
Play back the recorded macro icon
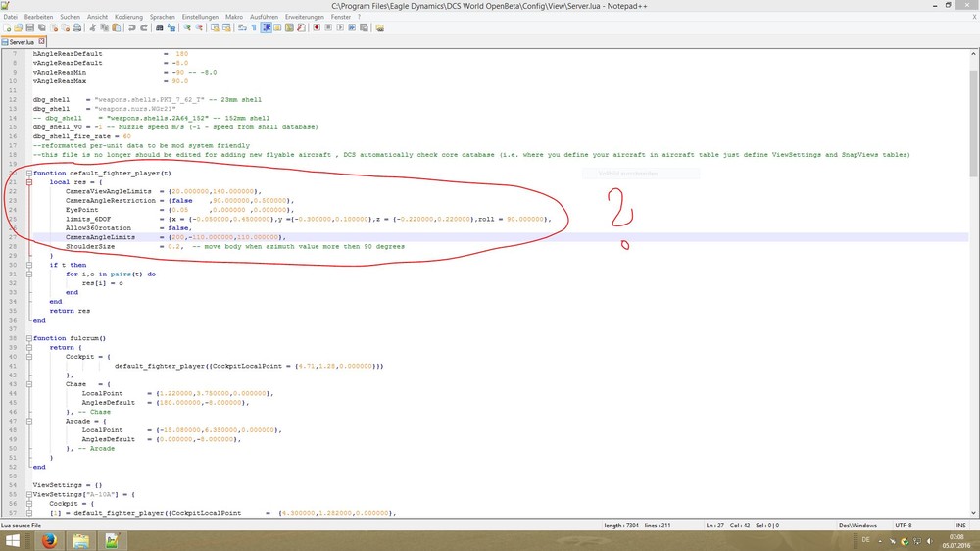341,27
